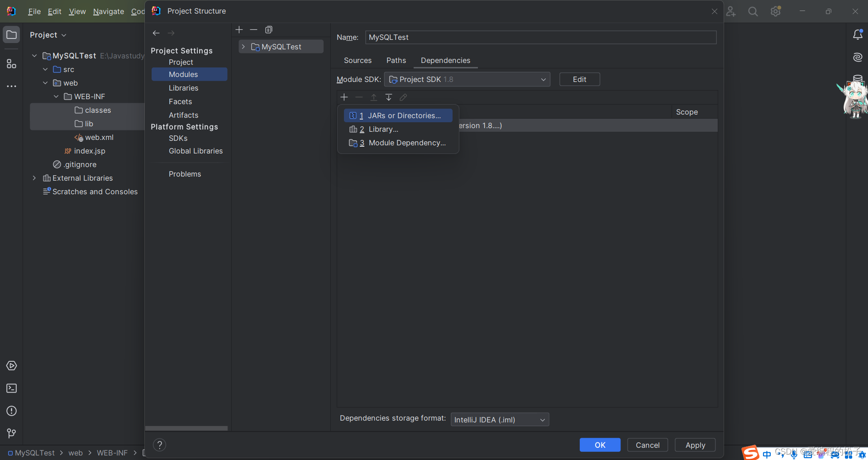Open the Edit menu
Viewport: 868px width, 460px height.
(54, 11)
